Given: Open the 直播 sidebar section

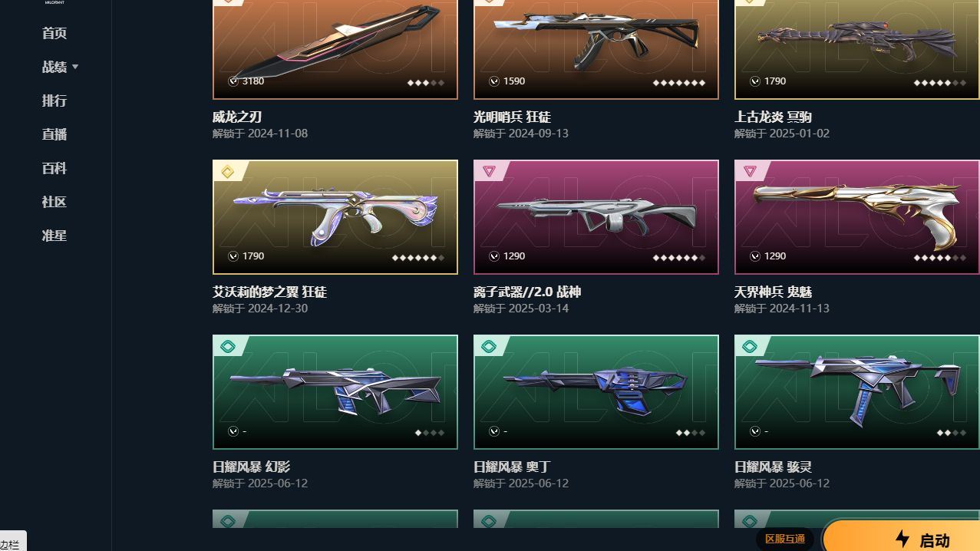Looking at the screenshot, I should pos(54,134).
